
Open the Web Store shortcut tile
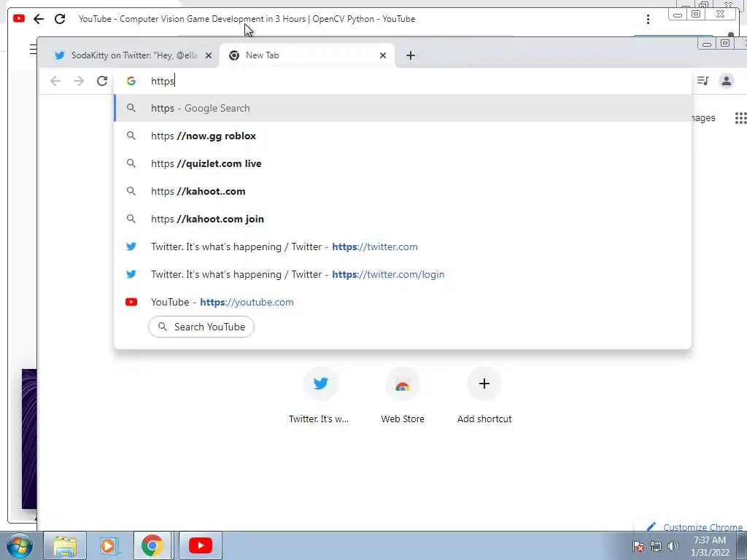point(403,394)
